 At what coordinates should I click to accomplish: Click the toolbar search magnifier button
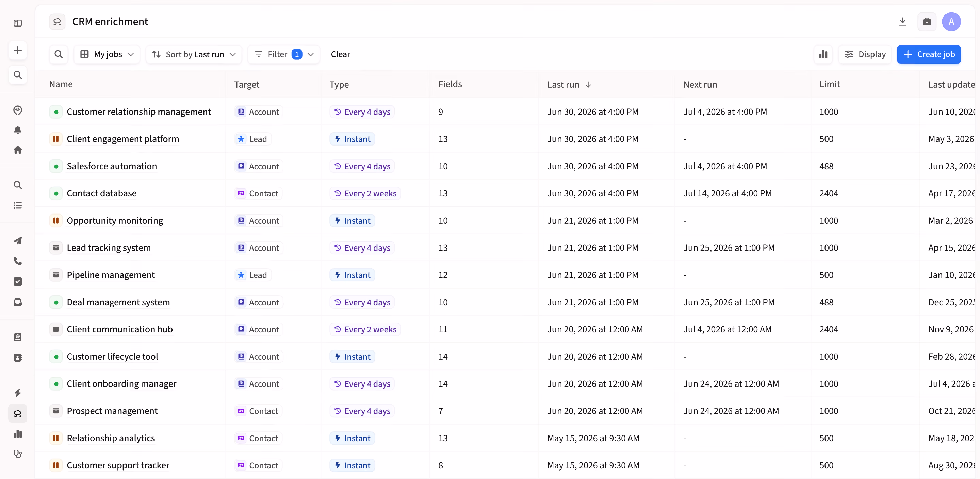point(59,54)
